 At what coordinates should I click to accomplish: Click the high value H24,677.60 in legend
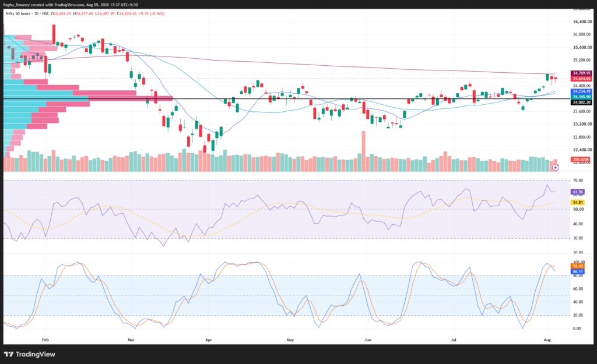[83, 14]
